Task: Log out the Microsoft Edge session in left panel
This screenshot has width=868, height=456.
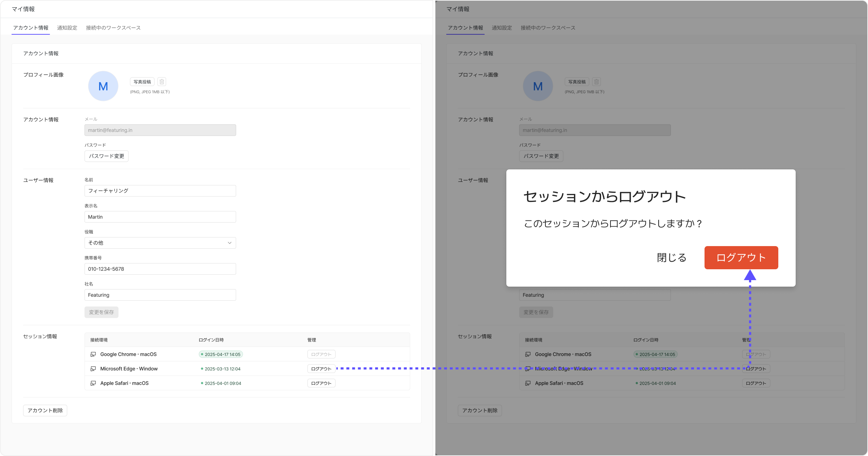Action: click(321, 369)
